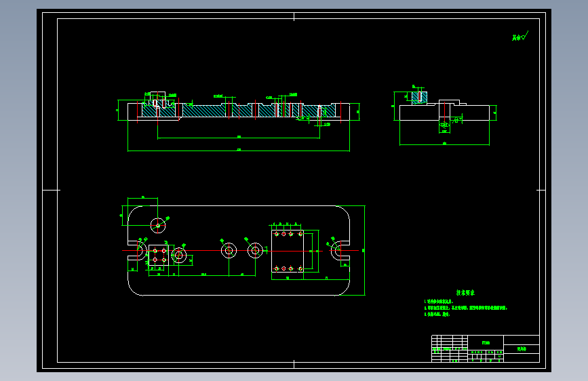Select the 技术要求 heading text
Screen dimensions: 588x381
point(465,292)
